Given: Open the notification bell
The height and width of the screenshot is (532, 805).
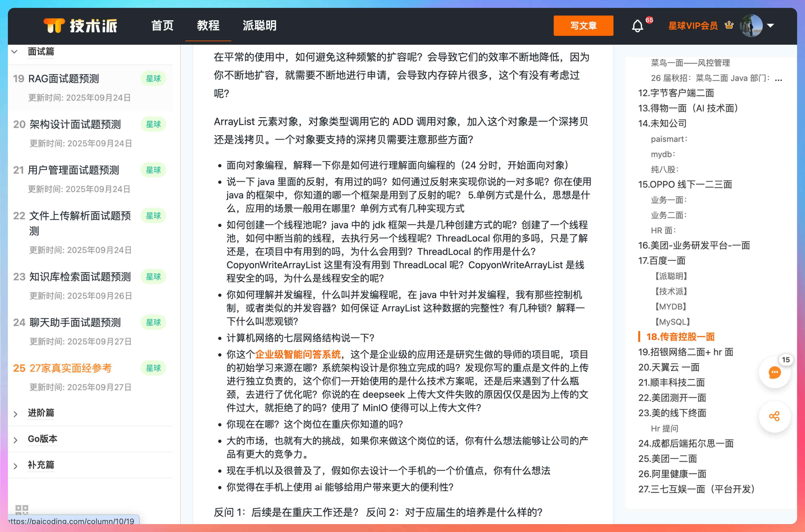Looking at the screenshot, I should tap(637, 26).
